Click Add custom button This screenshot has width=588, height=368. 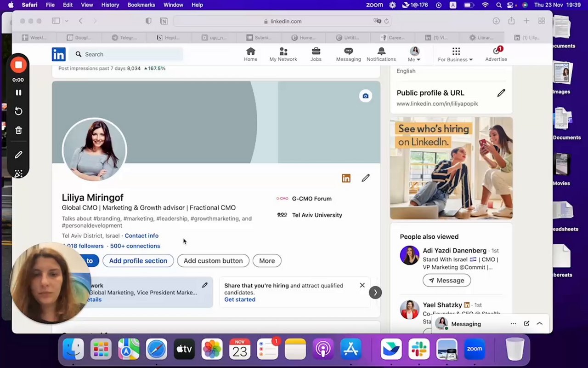(x=213, y=261)
